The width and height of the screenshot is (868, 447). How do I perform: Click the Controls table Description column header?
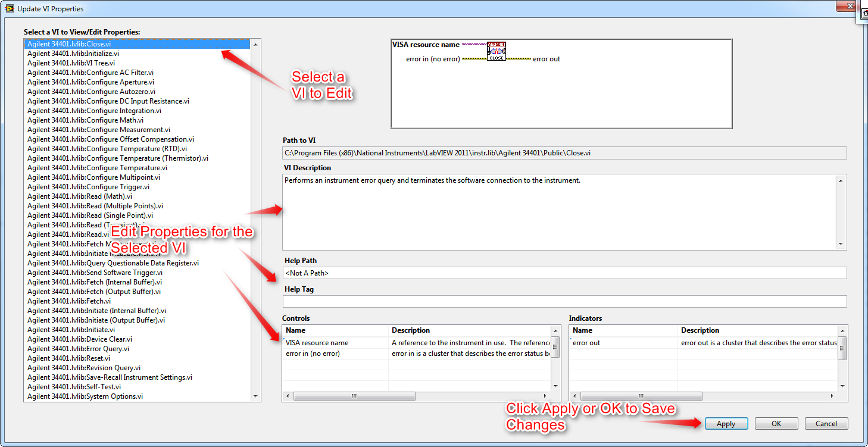(469, 330)
